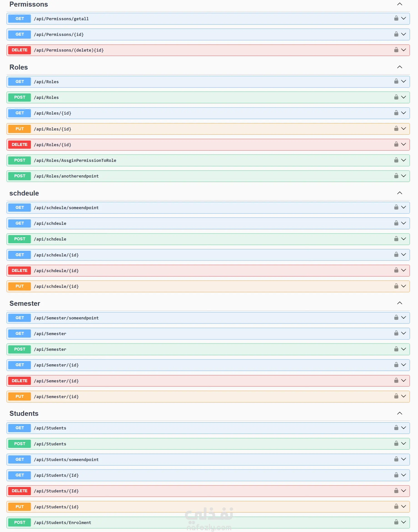Screen dimensions: 418x532
Task: Click lock on GET /api/schdeule/someendpoint
Action: (396, 207)
